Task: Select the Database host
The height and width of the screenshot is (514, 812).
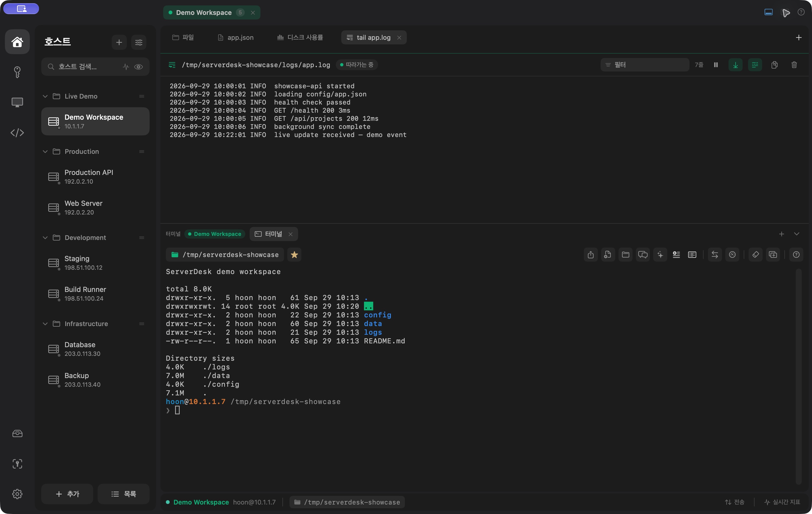Action: 95,349
